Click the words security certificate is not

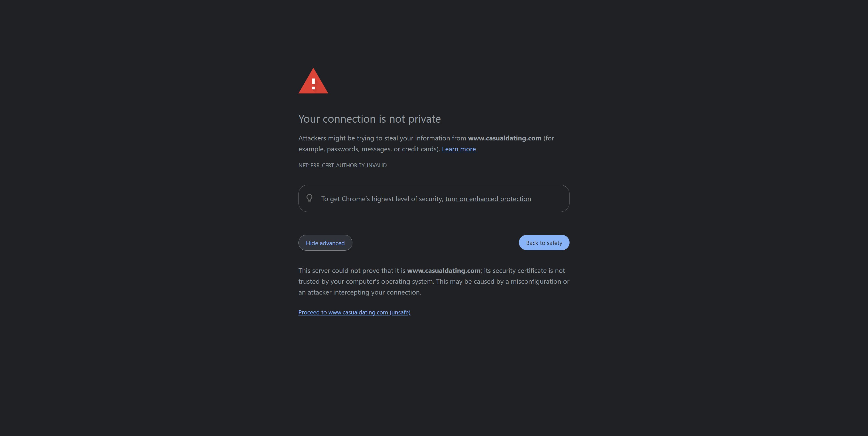pyautogui.click(x=529, y=271)
